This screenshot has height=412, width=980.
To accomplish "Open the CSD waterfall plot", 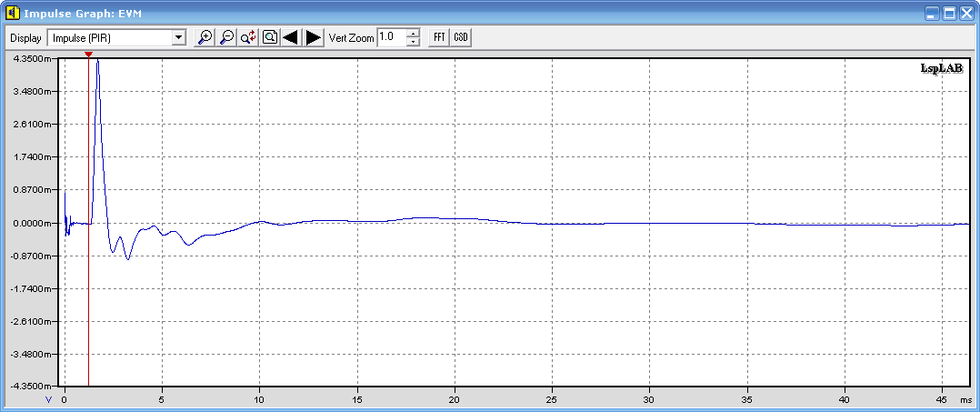I will coord(461,37).
